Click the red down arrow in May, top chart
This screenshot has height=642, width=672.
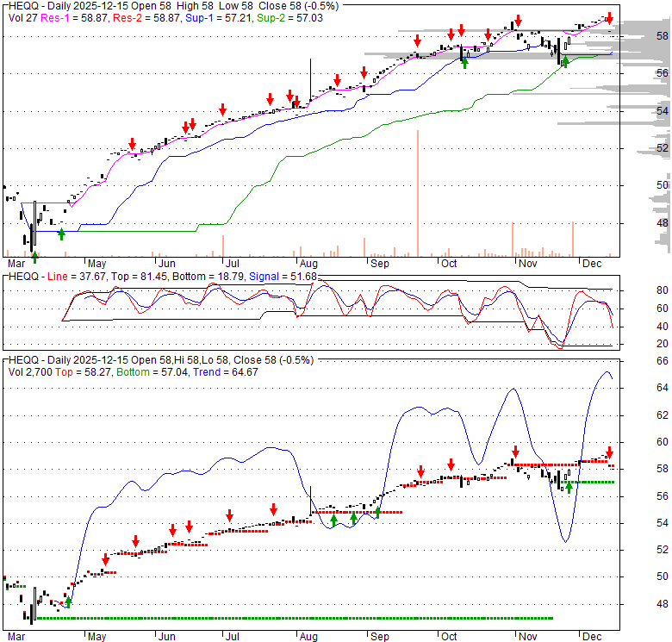[x=133, y=144]
